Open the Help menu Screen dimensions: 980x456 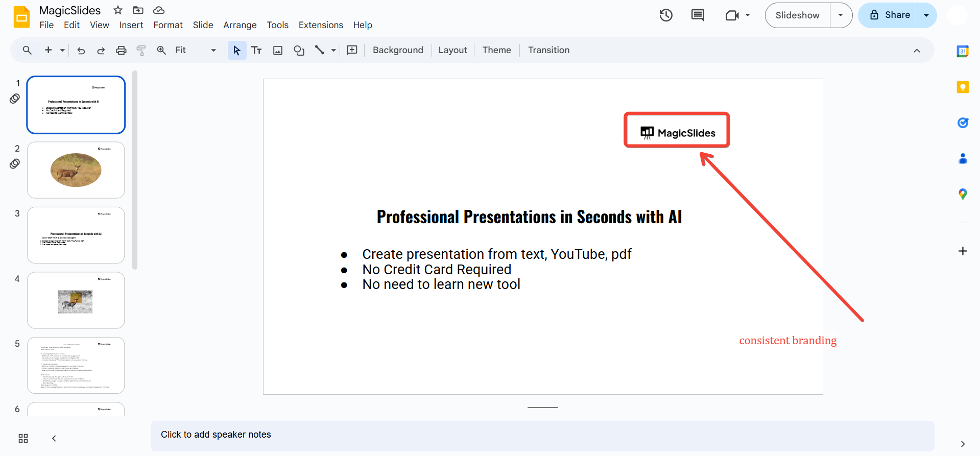click(363, 25)
